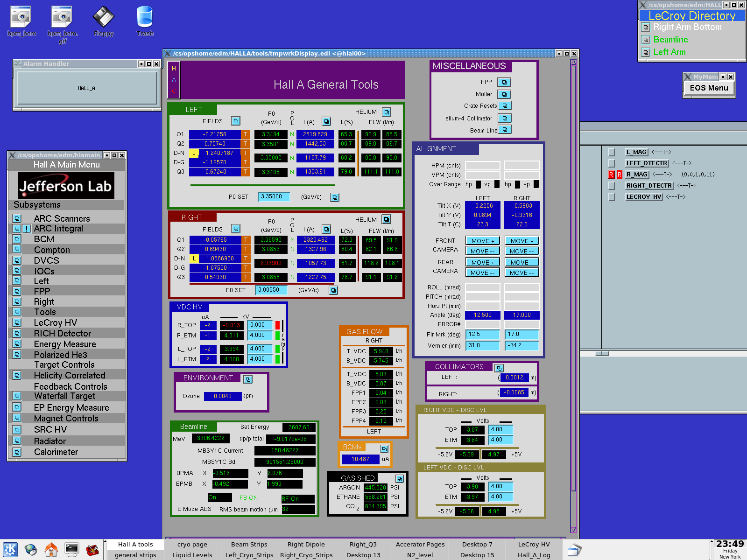Click RIGHT front camera MOVE -- button
Viewport: 747px width, 560px height.
[522, 251]
